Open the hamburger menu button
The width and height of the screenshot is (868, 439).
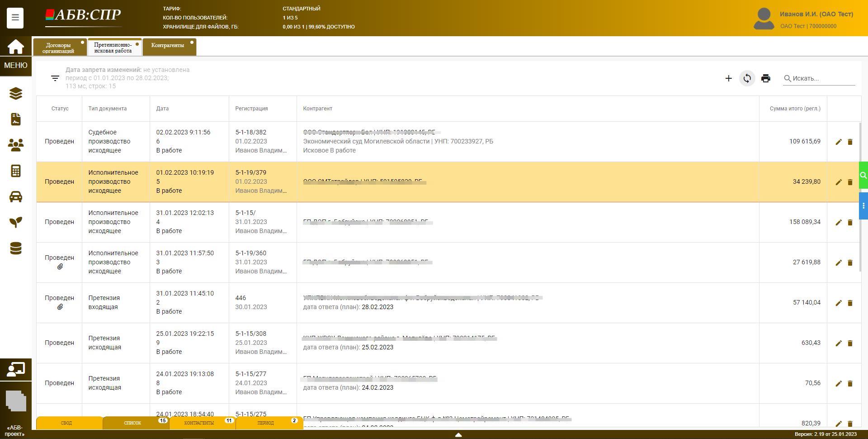point(15,18)
